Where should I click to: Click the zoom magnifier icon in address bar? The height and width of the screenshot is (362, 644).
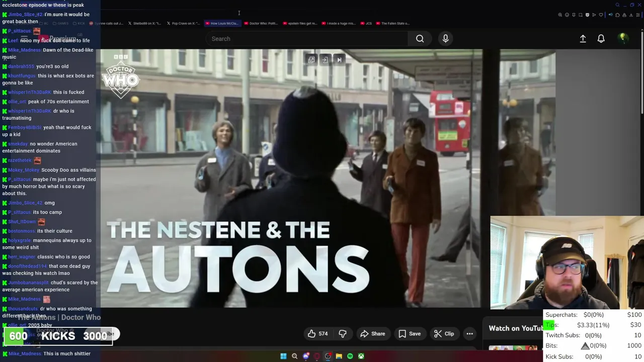tap(560, 15)
